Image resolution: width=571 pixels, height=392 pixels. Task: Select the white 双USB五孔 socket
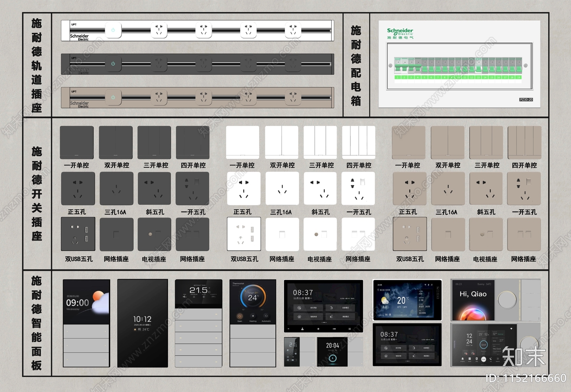click(244, 234)
